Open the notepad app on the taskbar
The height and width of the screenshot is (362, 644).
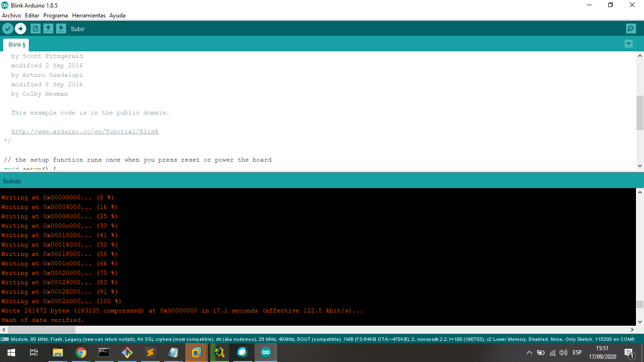173,353
